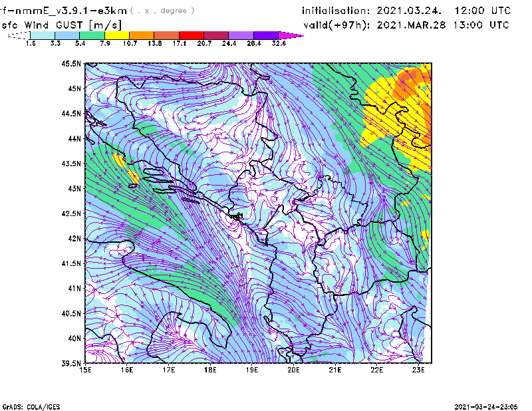Click the magenta arrow end of legend
Image resolution: width=532 pixels, height=411 pixels.
[x=291, y=35]
